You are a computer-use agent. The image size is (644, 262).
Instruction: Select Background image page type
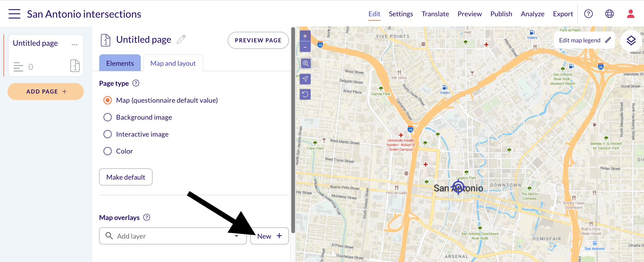[x=108, y=117]
